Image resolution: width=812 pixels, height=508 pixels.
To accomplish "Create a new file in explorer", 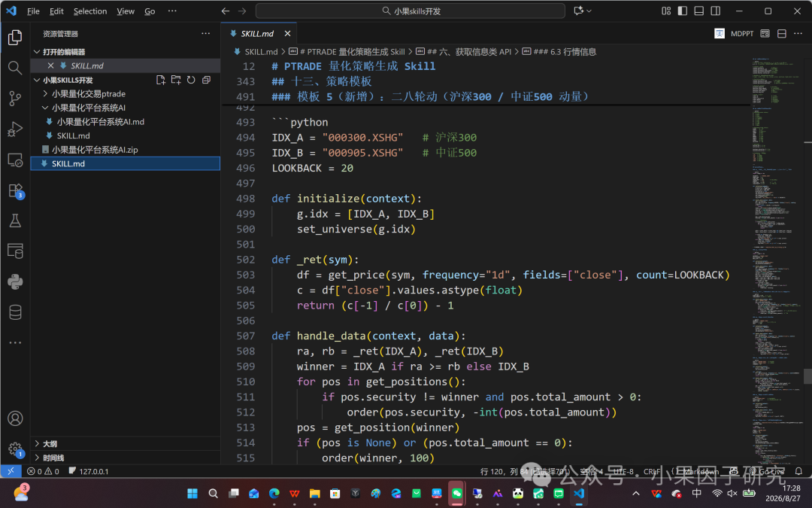I will [x=161, y=80].
